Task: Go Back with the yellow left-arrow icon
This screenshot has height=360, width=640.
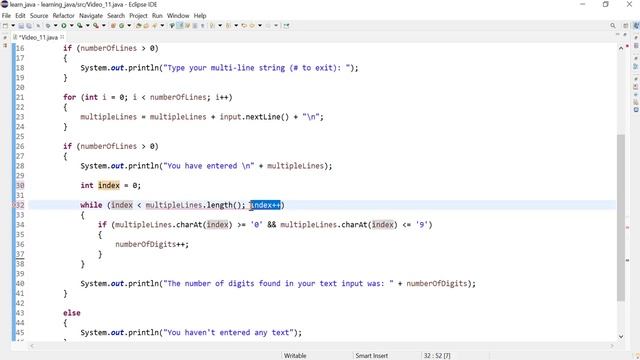Action: [x=244, y=25]
